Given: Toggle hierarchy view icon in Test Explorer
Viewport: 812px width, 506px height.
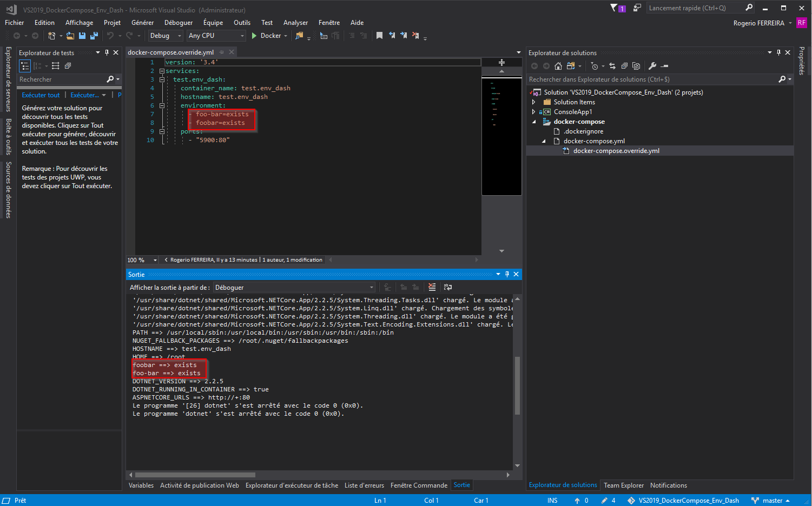Looking at the screenshot, I should 25,66.
